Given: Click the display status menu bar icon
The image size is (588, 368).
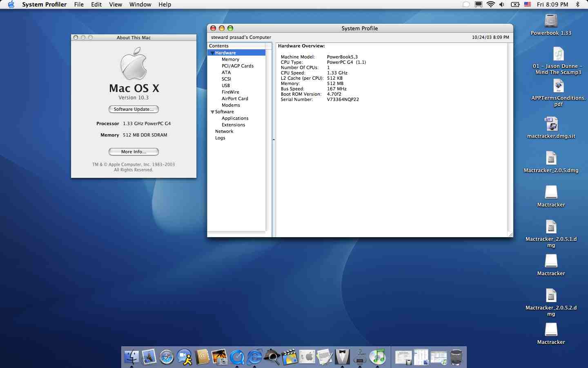Looking at the screenshot, I should 479,4.
